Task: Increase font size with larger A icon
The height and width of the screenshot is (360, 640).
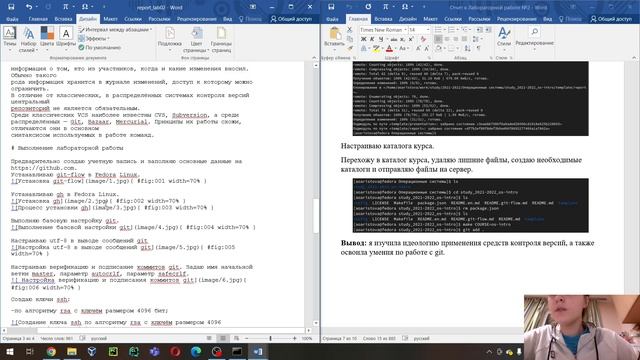Action: coord(418,48)
